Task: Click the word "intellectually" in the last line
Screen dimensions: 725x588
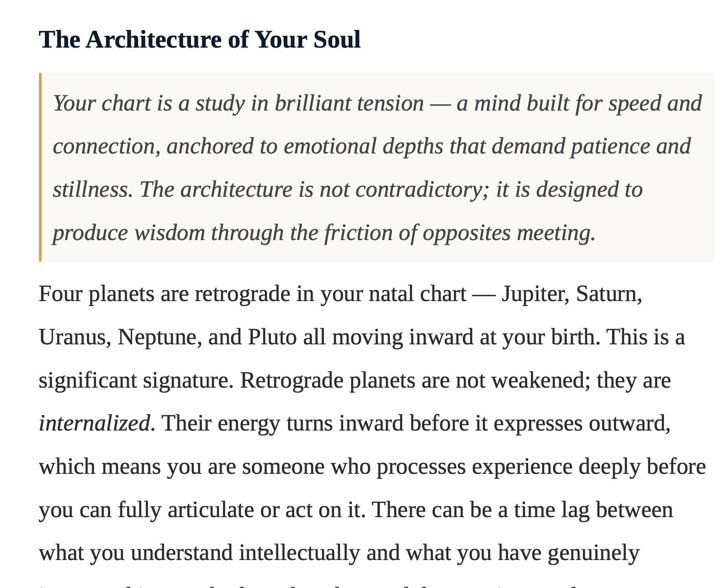Action: coord(300,553)
